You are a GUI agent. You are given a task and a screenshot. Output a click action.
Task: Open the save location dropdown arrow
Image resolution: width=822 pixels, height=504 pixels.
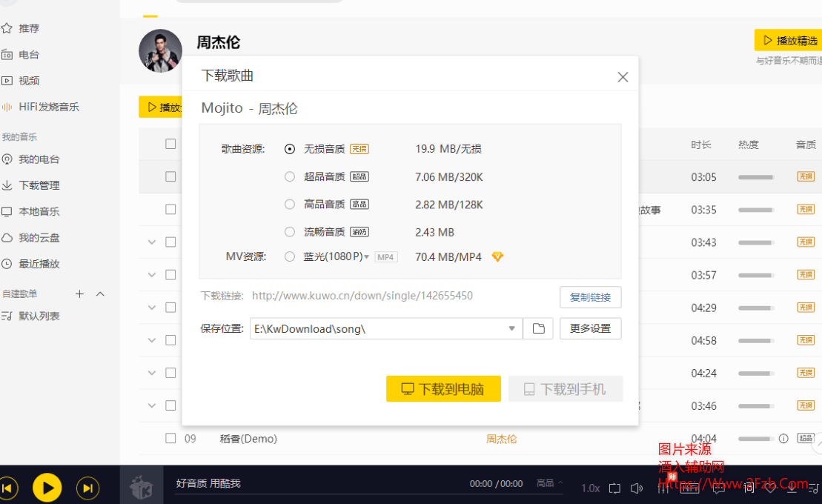[511, 329]
